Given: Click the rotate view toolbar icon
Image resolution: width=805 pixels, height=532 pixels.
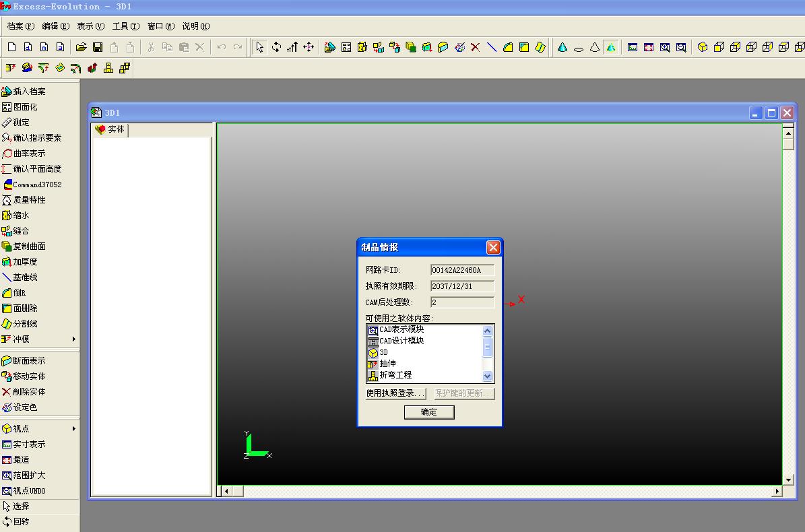Looking at the screenshot, I should click(276, 47).
